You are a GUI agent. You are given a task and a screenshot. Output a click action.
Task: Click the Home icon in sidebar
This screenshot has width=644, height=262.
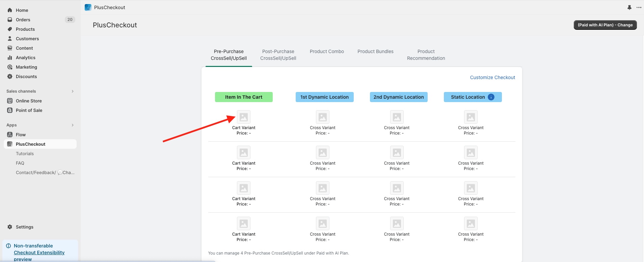pos(10,10)
